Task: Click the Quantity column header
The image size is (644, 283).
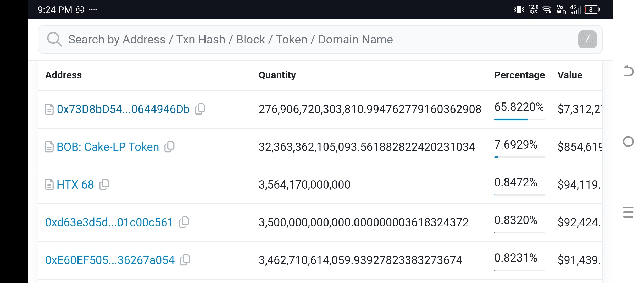Action: pyautogui.click(x=277, y=75)
